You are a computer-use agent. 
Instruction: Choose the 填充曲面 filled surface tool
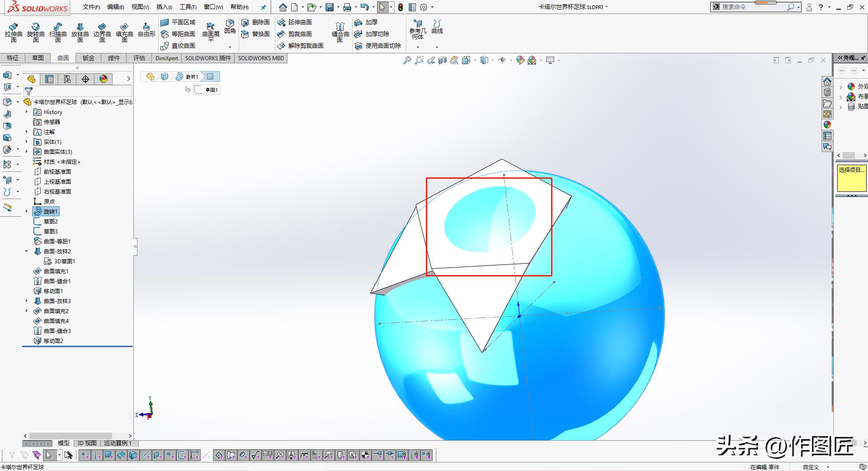(x=124, y=32)
